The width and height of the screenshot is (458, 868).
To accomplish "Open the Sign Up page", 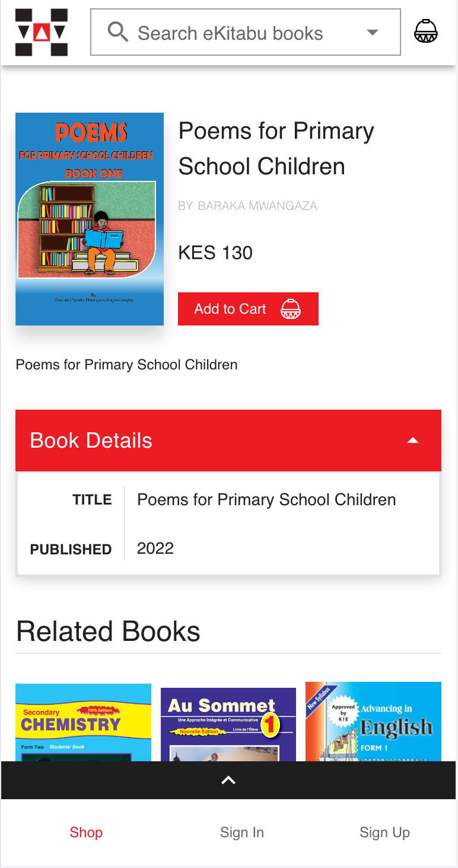I will pyautogui.click(x=384, y=832).
